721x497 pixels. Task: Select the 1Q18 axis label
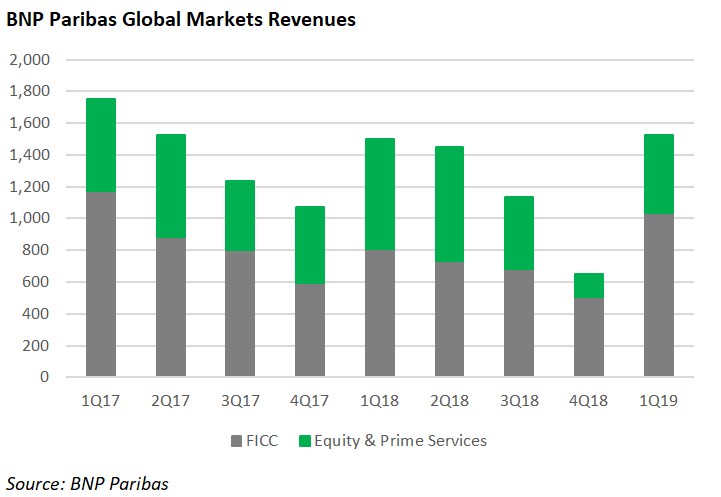[379, 400]
